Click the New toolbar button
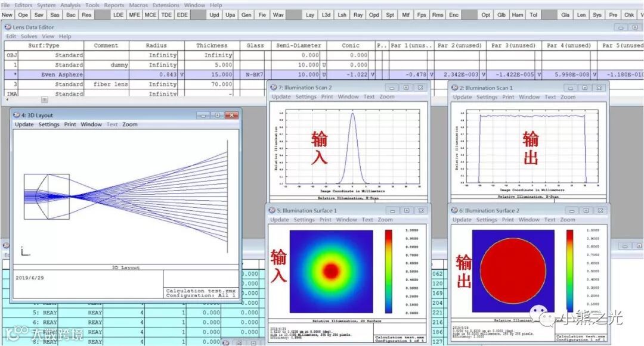The image size is (644, 346). click(7, 15)
